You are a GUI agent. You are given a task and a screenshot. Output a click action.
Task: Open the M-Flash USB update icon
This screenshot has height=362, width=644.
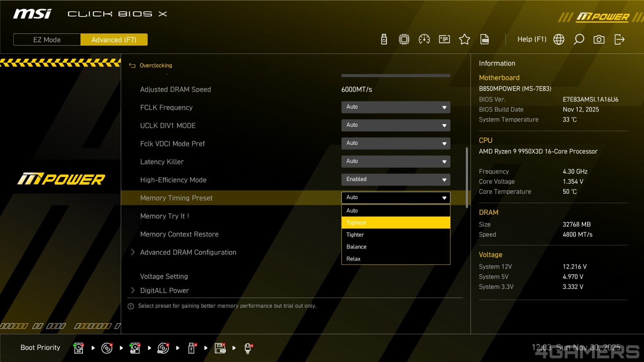coord(384,39)
